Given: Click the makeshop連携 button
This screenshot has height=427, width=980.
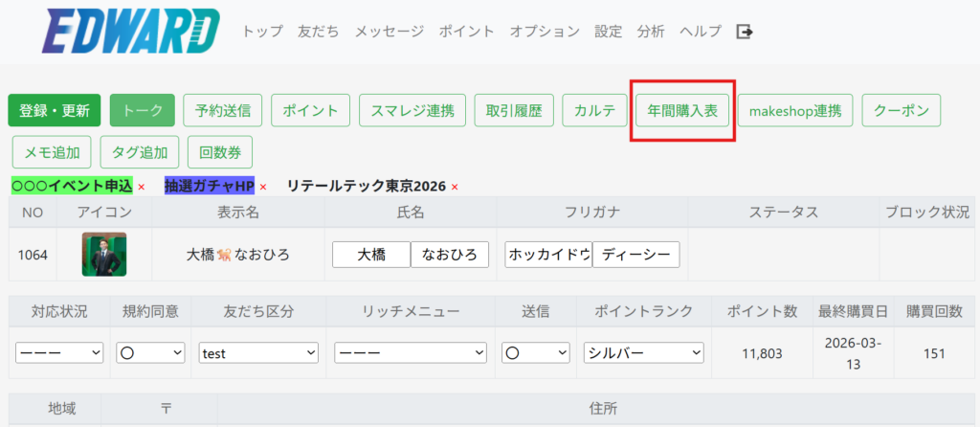Looking at the screenshot, I should click(795, 111).
